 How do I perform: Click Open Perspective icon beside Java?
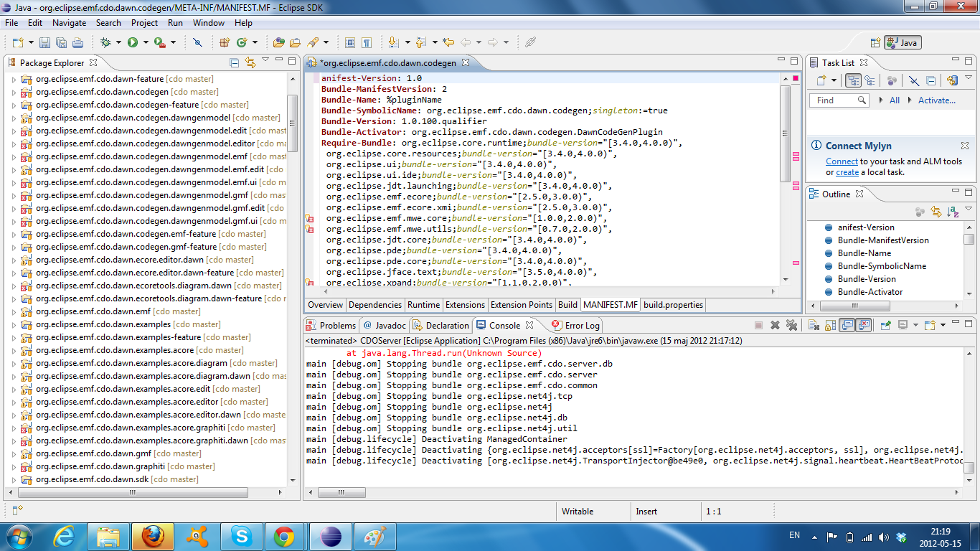tap(875, 42)
